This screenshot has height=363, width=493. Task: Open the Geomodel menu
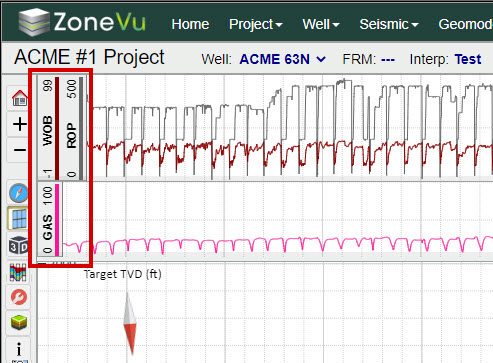coord(466,24)
